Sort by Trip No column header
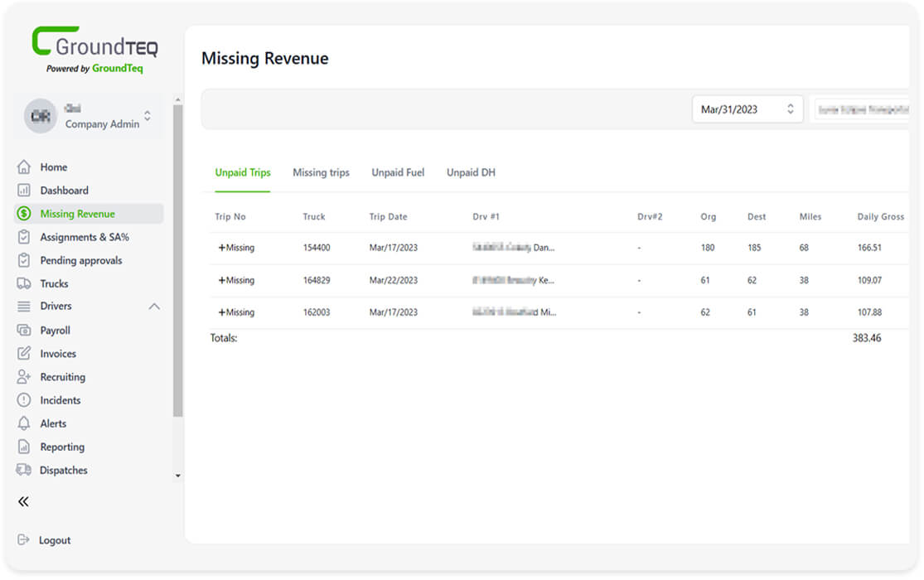This screenshot has height=580, width=924. 230,217
